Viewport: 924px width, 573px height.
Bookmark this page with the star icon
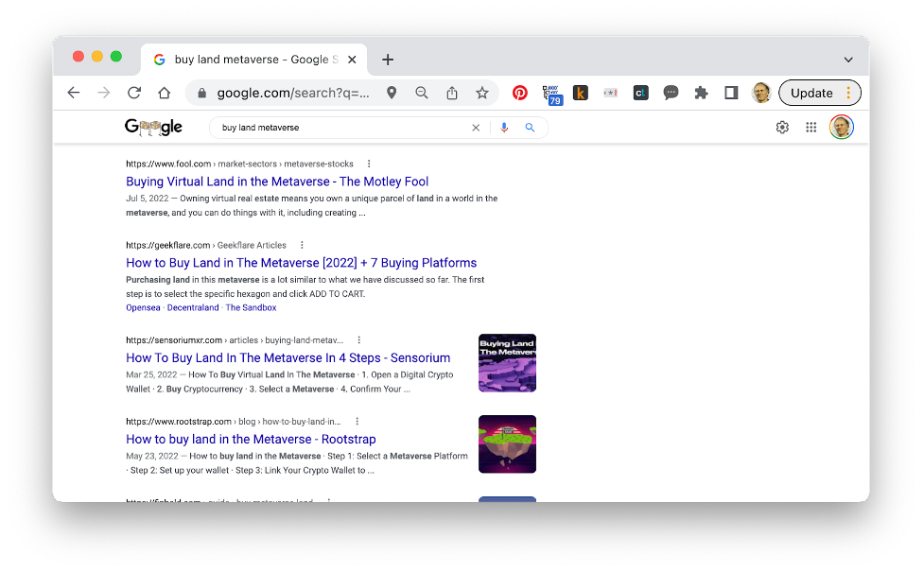point(482,93)
